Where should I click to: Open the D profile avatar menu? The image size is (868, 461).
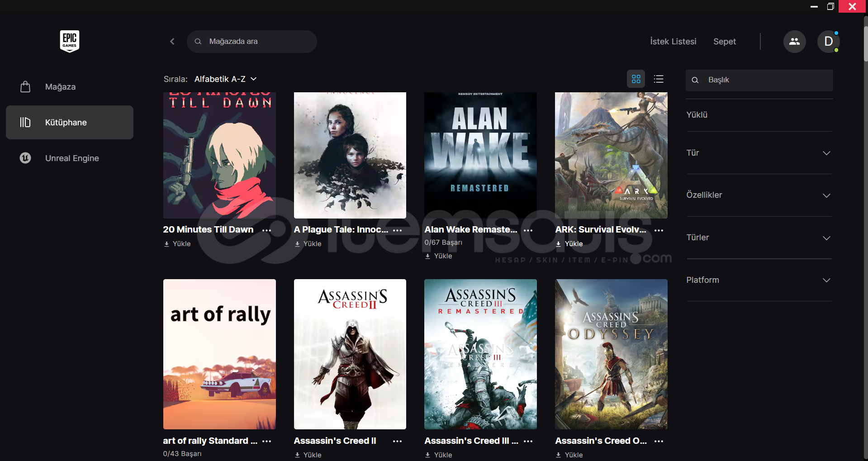[x=828, y=42]
